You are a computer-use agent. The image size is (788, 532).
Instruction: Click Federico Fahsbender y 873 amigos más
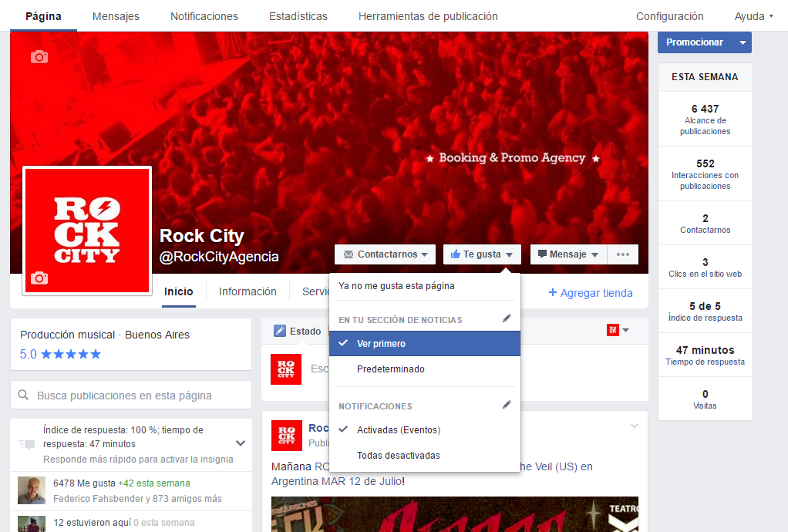[137, 499]
